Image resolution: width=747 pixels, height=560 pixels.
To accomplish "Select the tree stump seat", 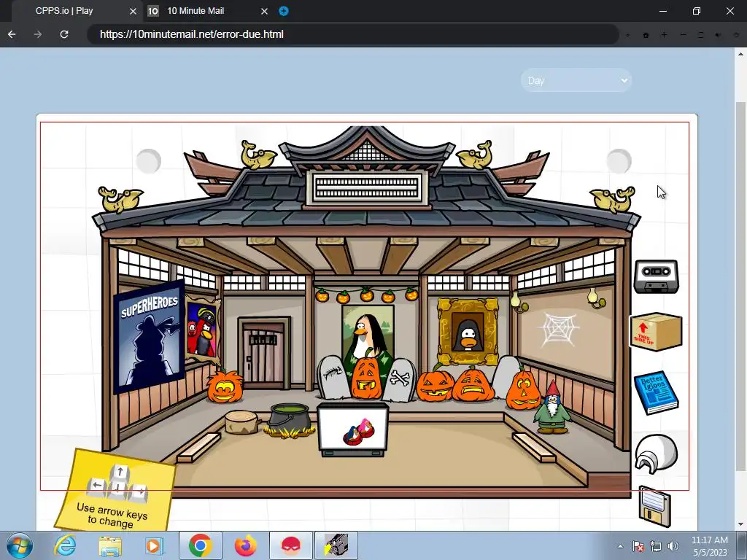I will [x=242, y=422].
